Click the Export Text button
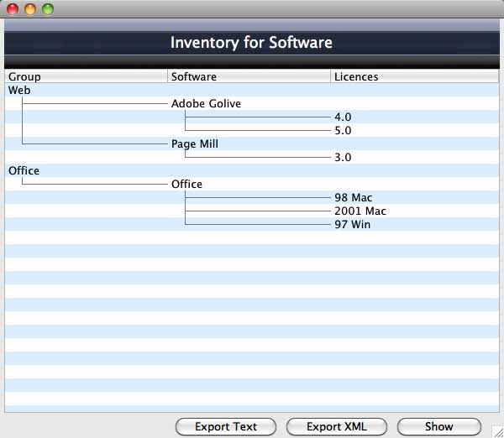The image size is (504, 438). point(226,426)
